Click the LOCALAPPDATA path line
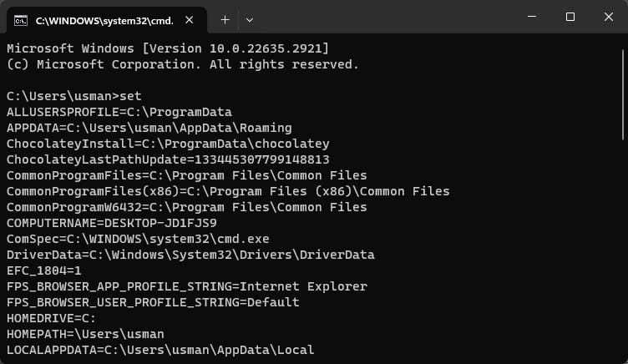Screen dimensions: 628x364 160,350
